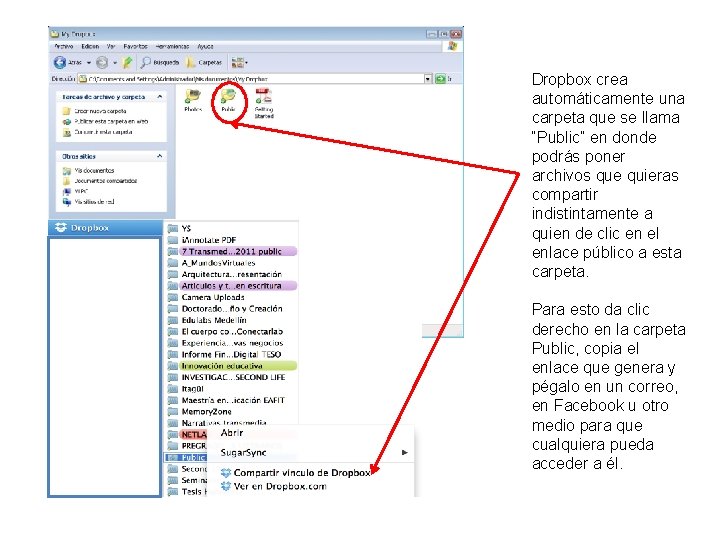Viewport: 720px width, 540px height.
Task: Click Crear nueva carpeta link
Action: [100, 111]
